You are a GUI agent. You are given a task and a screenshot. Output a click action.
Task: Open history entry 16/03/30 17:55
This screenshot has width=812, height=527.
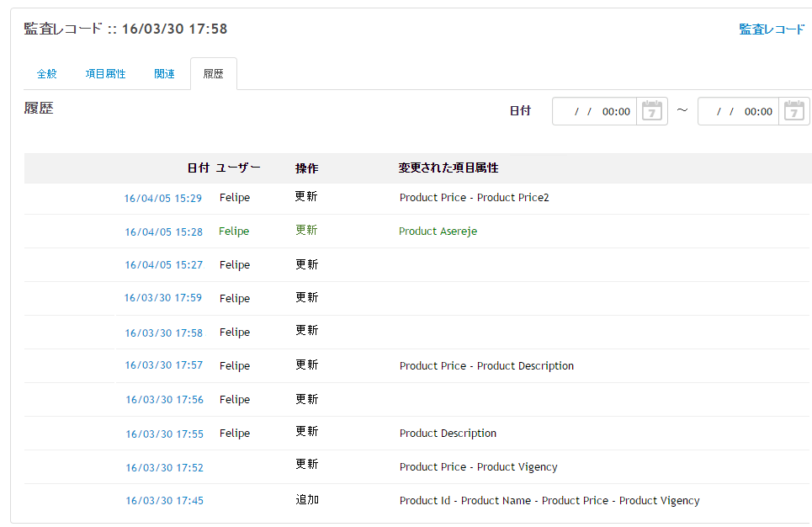click(164, 434)
